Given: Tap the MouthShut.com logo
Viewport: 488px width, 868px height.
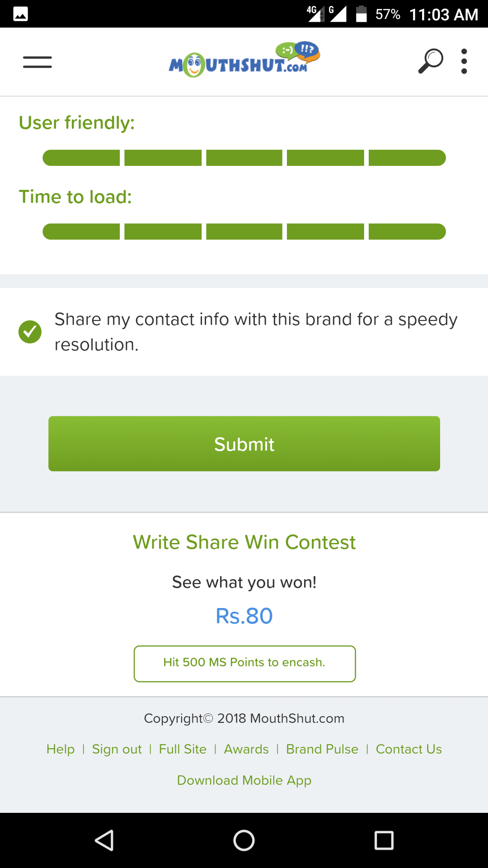Looking at the screenshot, I should 244,59.
